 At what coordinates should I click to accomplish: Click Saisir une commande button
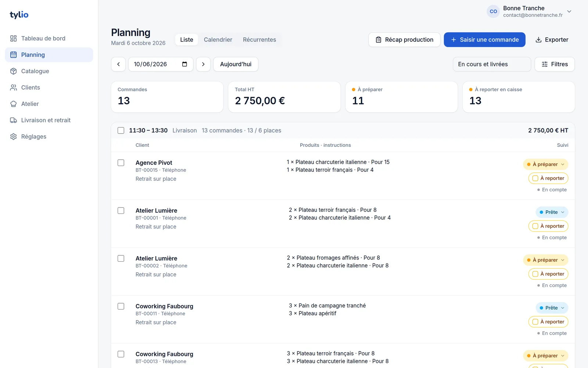point(484,40)
